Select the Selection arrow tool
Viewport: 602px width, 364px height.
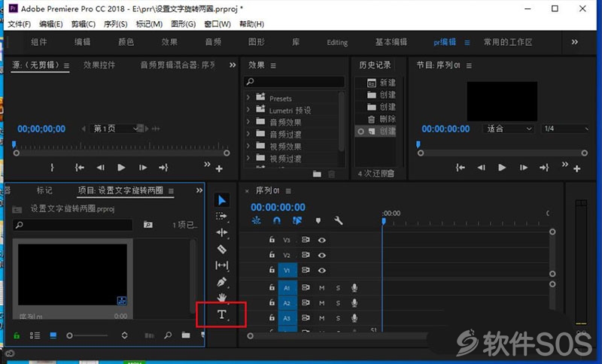tap(222, 200)
